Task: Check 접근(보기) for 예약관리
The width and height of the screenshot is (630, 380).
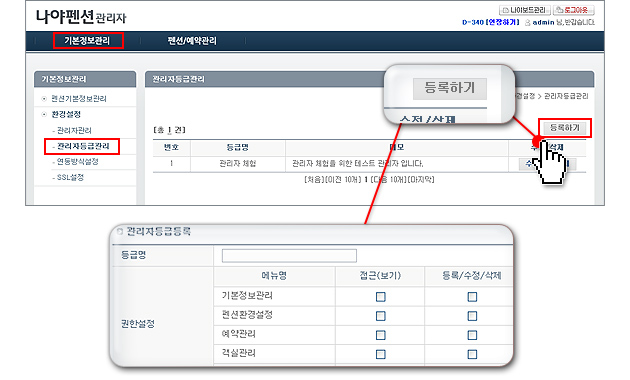Action: pos(380,335)
